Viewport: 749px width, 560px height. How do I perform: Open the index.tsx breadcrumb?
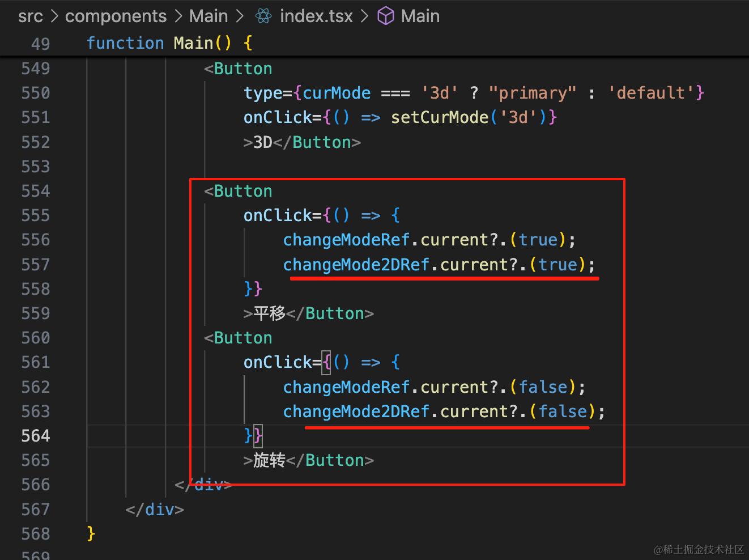[316, 16]
